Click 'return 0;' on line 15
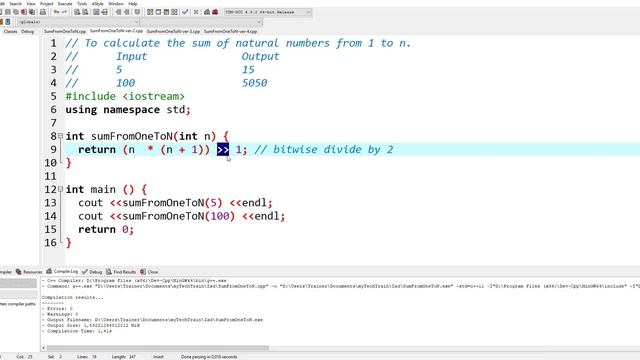This screenshot has width=640, height=360. click(106, 229)
